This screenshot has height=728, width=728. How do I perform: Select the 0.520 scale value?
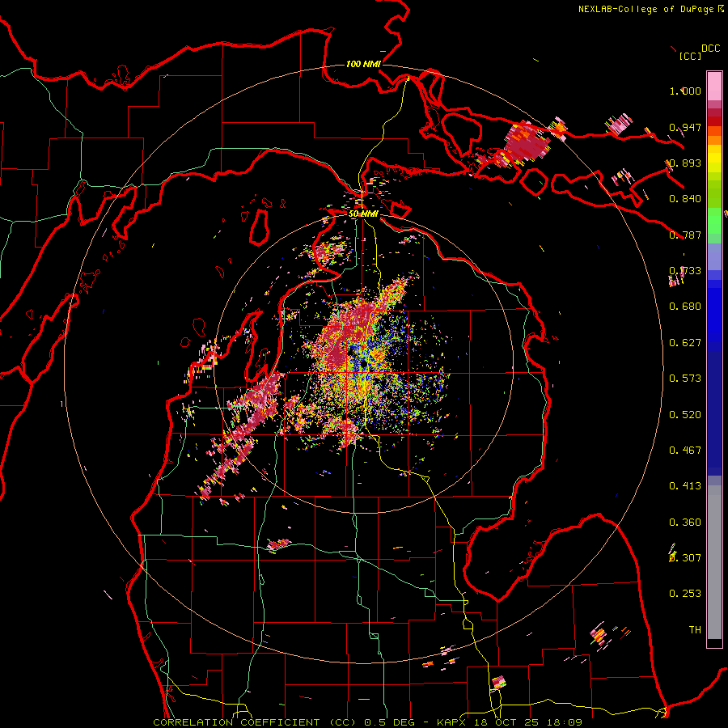coord(685,415)
